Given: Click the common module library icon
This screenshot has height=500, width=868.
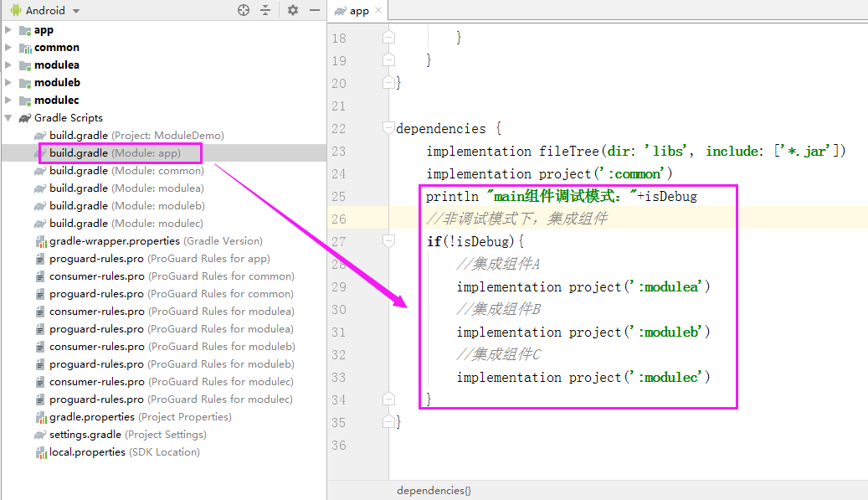Looking at the screenshot, I should click(x=25, y=49).
